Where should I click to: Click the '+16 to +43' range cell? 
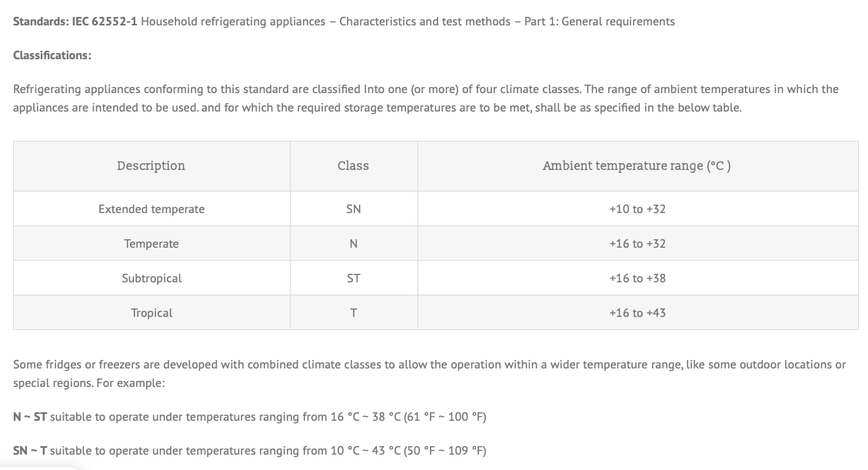(637, 313)
